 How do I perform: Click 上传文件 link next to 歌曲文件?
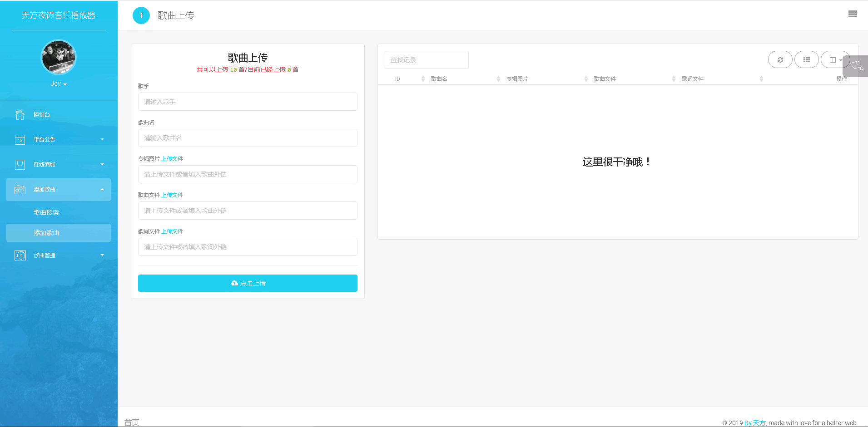click(x=172, y=195)
